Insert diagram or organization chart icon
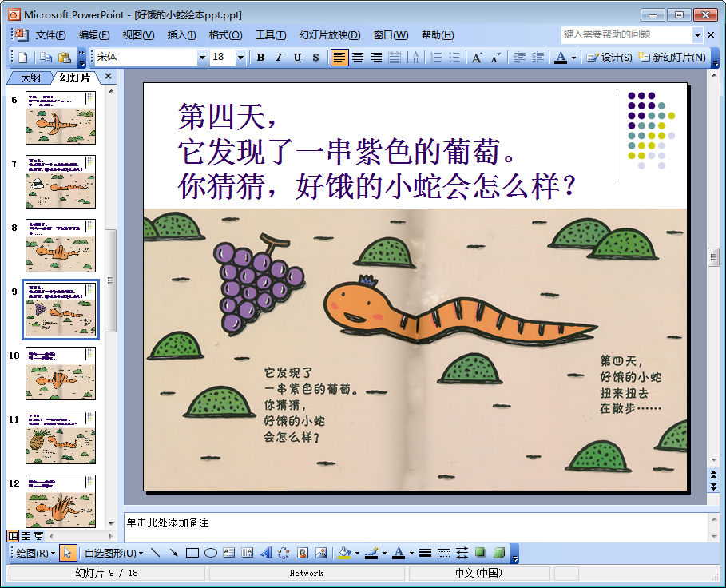The image size is (726, 588). click(x=284, y=554)
